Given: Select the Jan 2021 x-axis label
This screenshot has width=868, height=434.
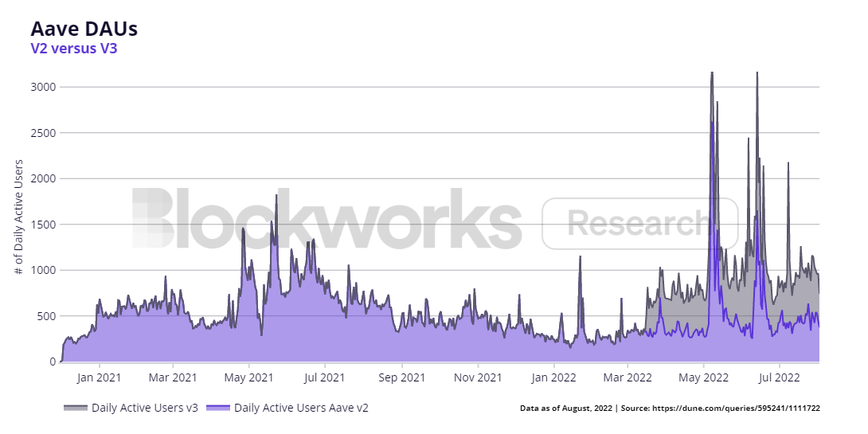Looking at the screenshot, I should (99, 377).
